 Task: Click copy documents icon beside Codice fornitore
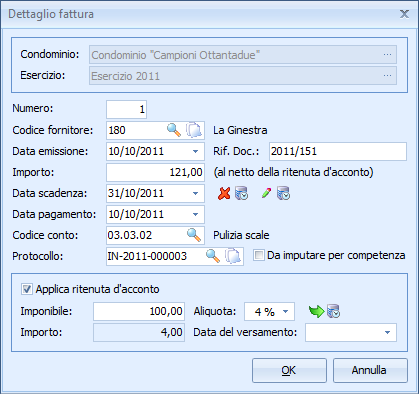pos(194,130)
